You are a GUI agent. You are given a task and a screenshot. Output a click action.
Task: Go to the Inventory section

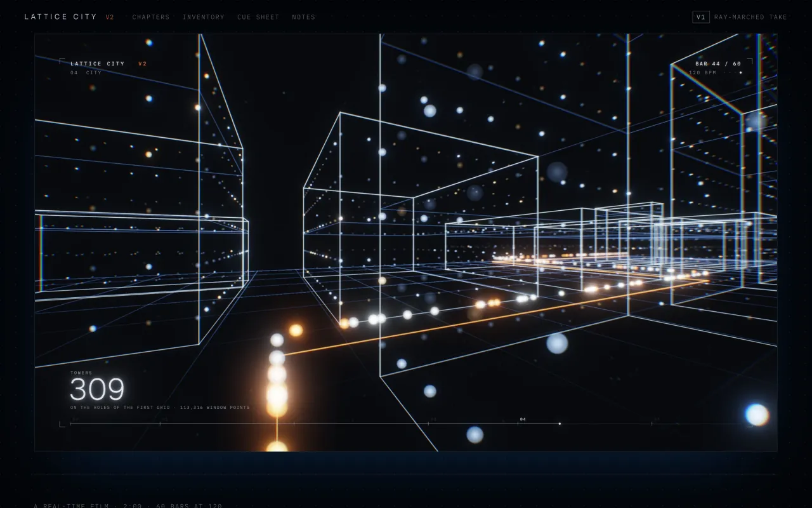pyautogui.click(x=204, y=17)
